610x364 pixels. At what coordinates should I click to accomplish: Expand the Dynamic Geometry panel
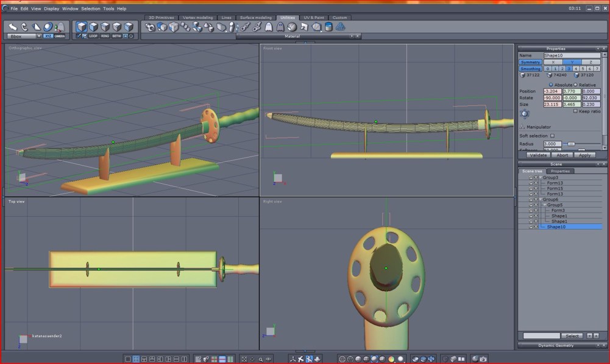coord(598,345)
